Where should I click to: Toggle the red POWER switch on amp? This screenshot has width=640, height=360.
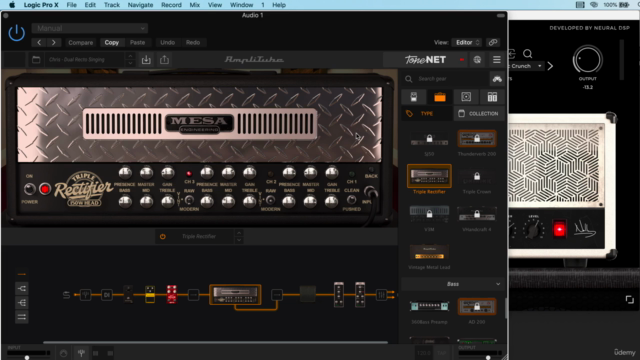[45, 189]
